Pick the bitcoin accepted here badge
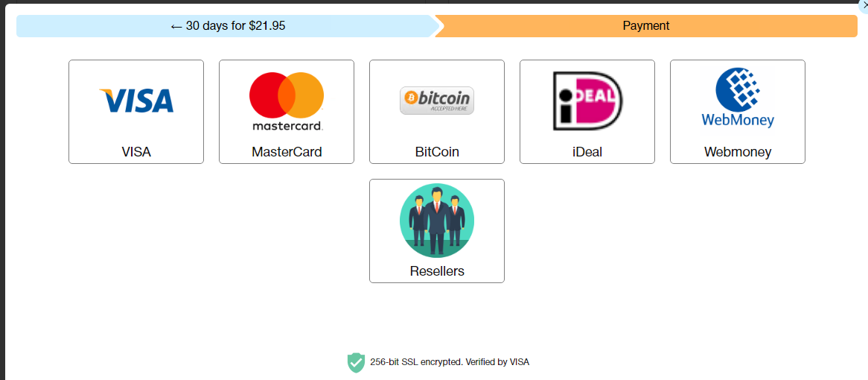Screen dimensions: 868x380 pyautogui.click(x=437, y=101)
